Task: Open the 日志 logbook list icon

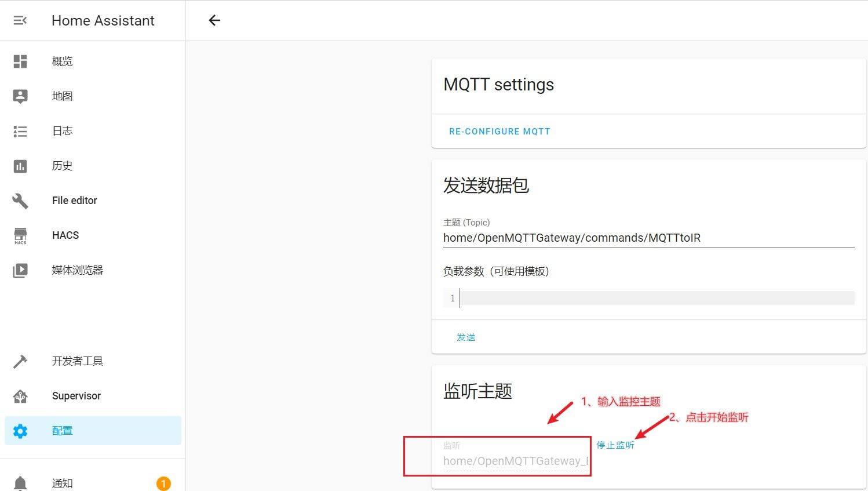Action: [x=20, y=132]
